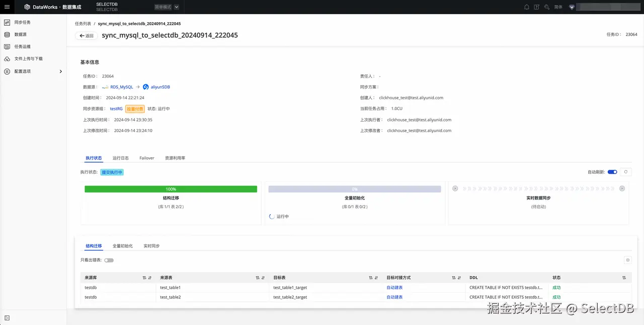Open the hamburger menu in the top bar
Viewport: 644px width, 325px height.
coord(7,7)
